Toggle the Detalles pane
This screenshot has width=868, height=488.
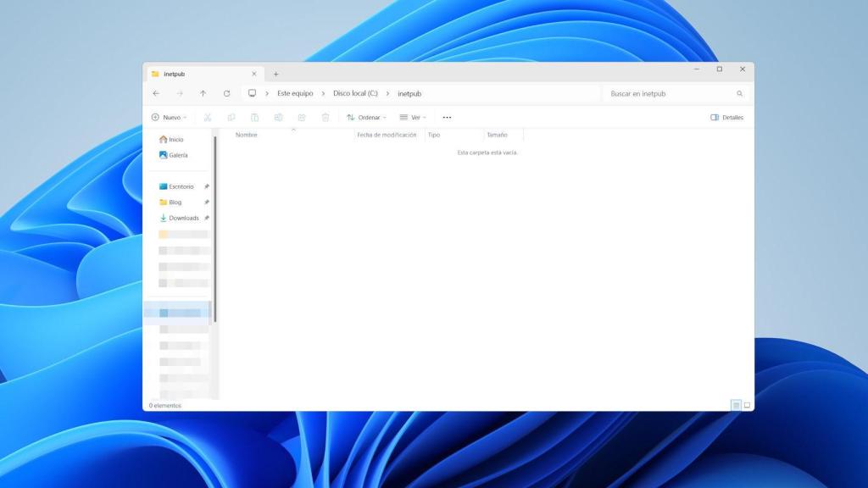tap(727, 117)
